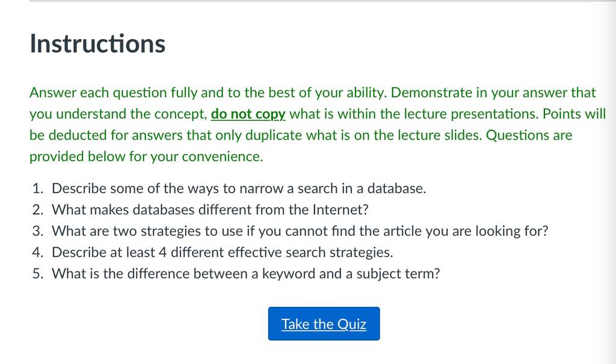Click "provided below for your convenience" line
This screenshot has width=616, height=364.
tap(146, 156)
